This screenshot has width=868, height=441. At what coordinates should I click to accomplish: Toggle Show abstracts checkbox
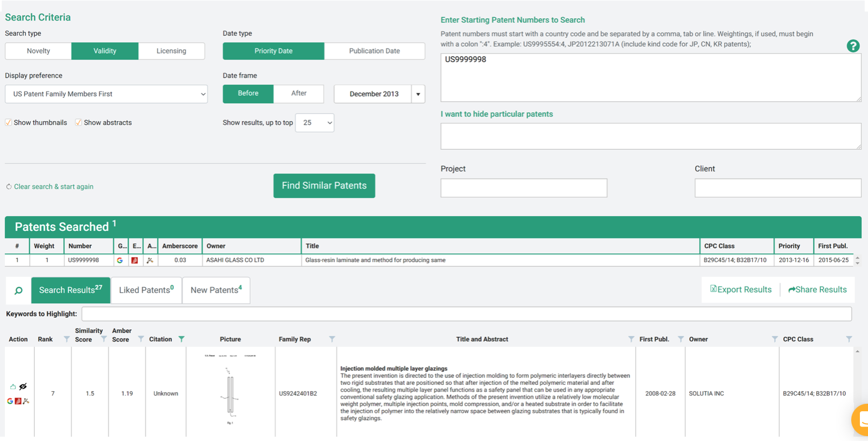[79, 123]
